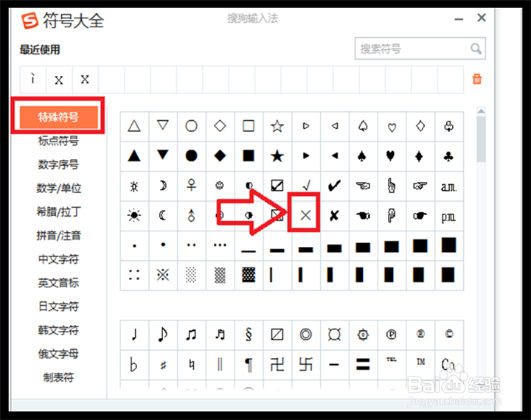Open 英文音标 category
Image resolution: width=531 pixels, height=420 pixels.
tap(58, 283)
